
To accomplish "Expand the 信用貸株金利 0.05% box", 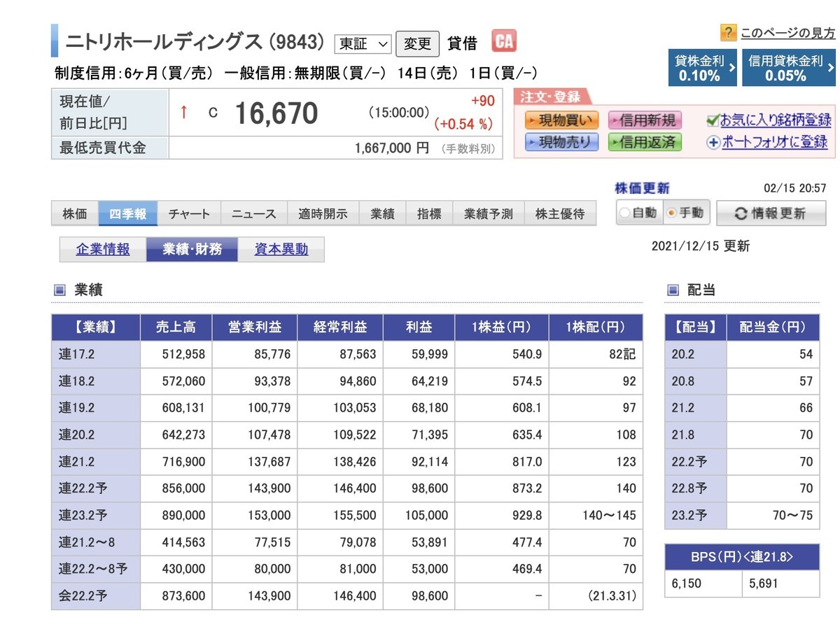I will tap(789, 67).
